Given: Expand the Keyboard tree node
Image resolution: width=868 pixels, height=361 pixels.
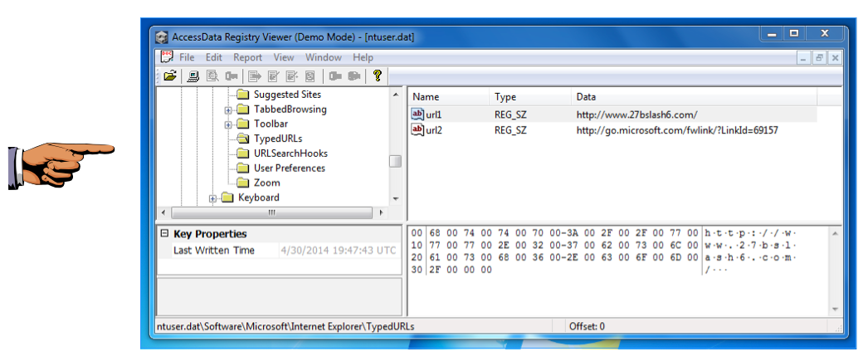Looking at the screenshot, I should click(212, 198).
